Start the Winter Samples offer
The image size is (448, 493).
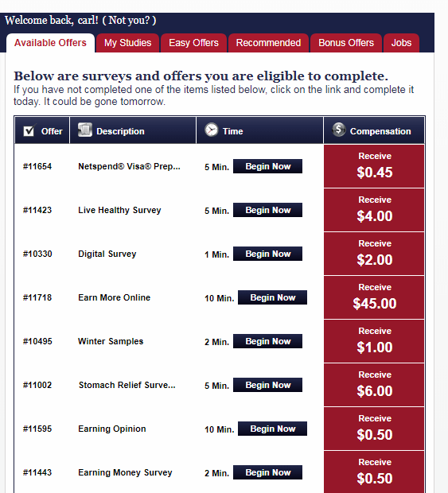267,341
